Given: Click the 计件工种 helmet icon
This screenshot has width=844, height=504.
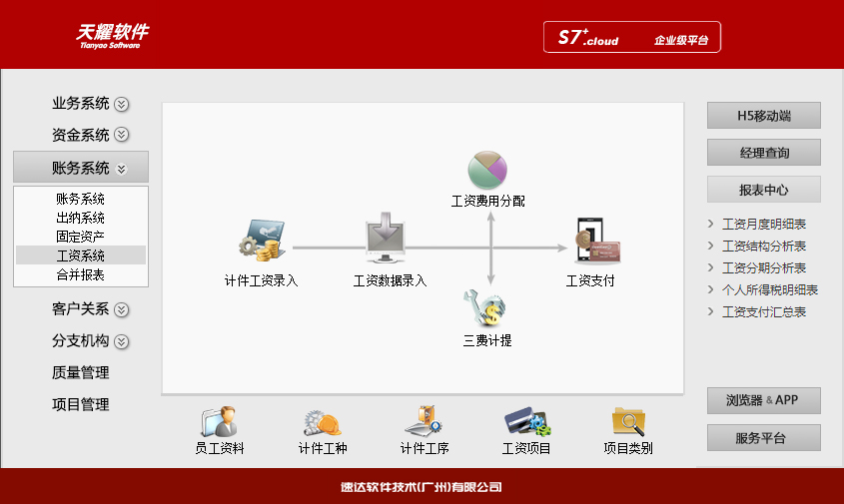Looking at the screenshot, I should tap(323, 422).
